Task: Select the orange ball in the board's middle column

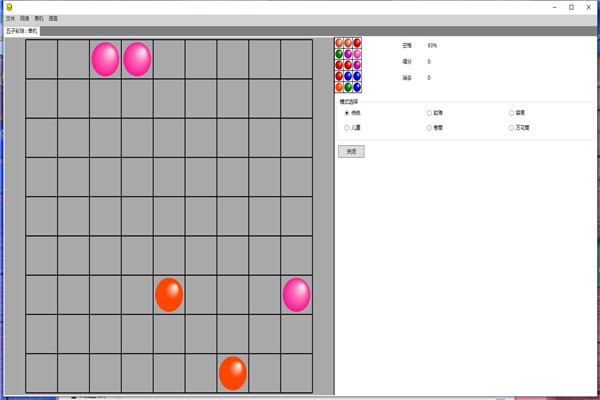Action: tap(169, 295)
